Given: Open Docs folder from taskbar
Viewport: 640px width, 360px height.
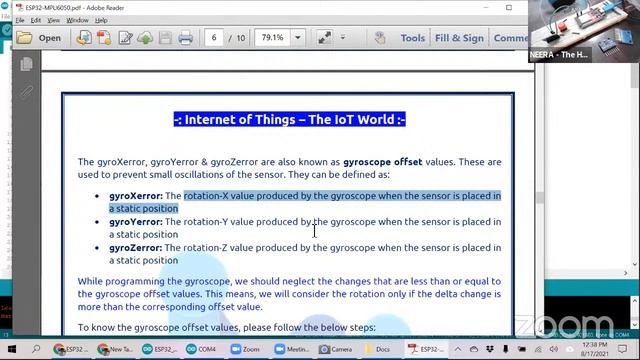Looking at the screenshot, I should pos(378,349).
